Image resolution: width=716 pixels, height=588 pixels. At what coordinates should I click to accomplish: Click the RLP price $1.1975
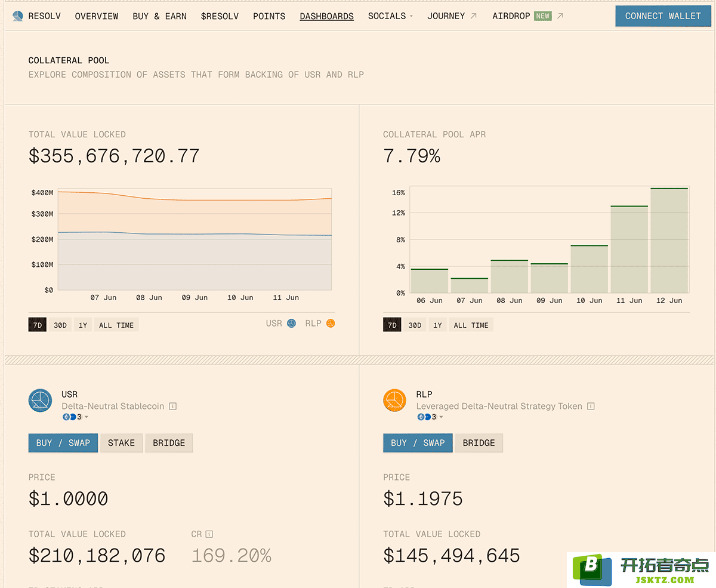click(423, 498)
